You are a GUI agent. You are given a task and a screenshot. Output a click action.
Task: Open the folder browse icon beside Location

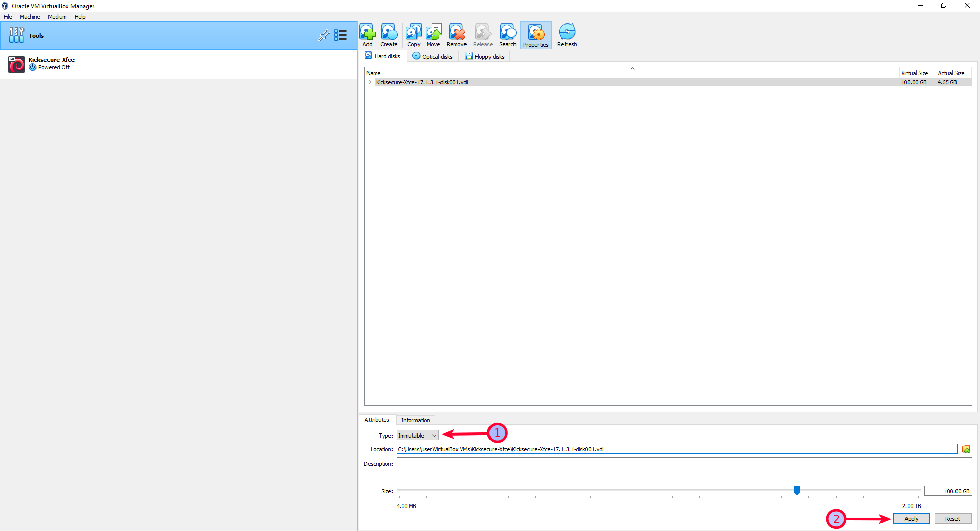[966, 449]
